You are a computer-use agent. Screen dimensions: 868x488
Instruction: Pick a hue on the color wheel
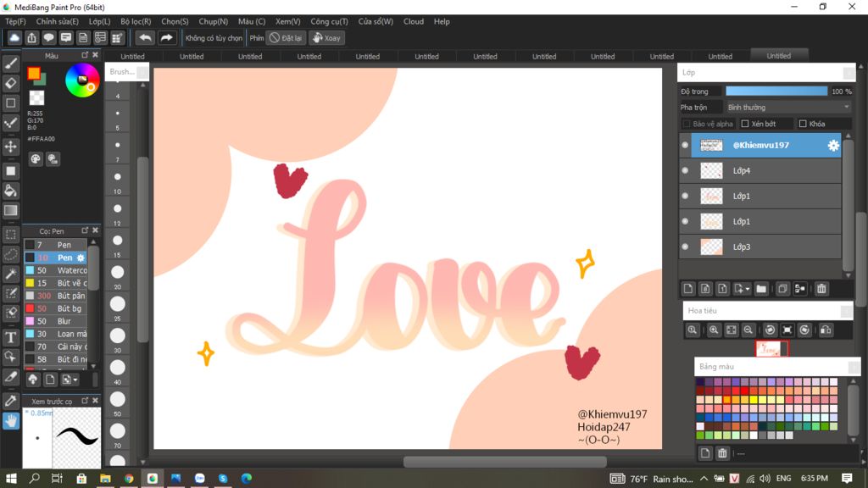pyautogui.click(x=82, y=80)
